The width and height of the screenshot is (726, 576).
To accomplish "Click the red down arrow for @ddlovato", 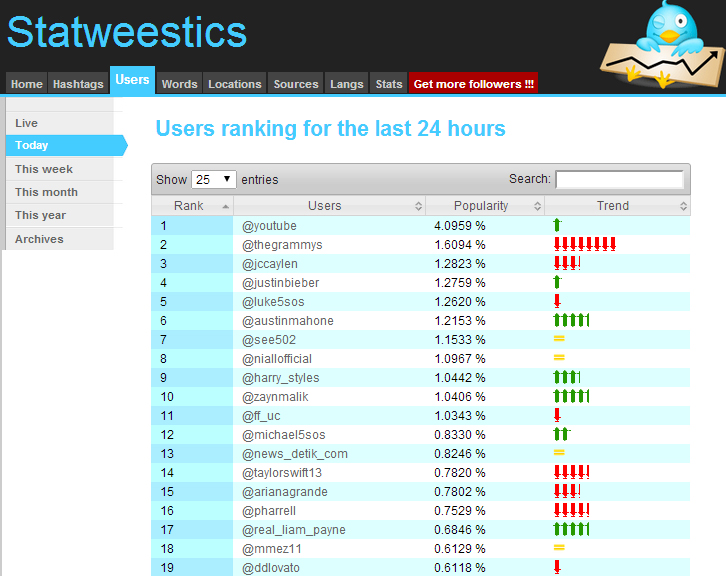I will tap(557, 567).
